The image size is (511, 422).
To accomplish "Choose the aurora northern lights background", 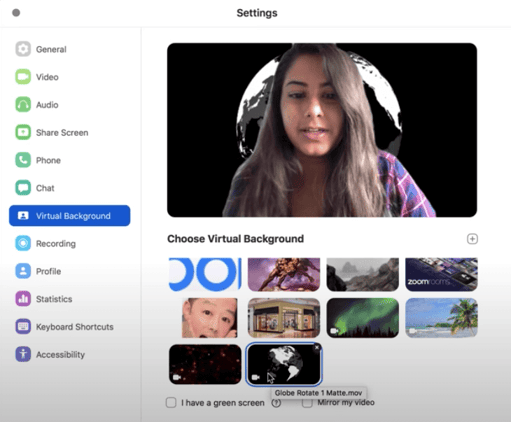I will (362, 318).
